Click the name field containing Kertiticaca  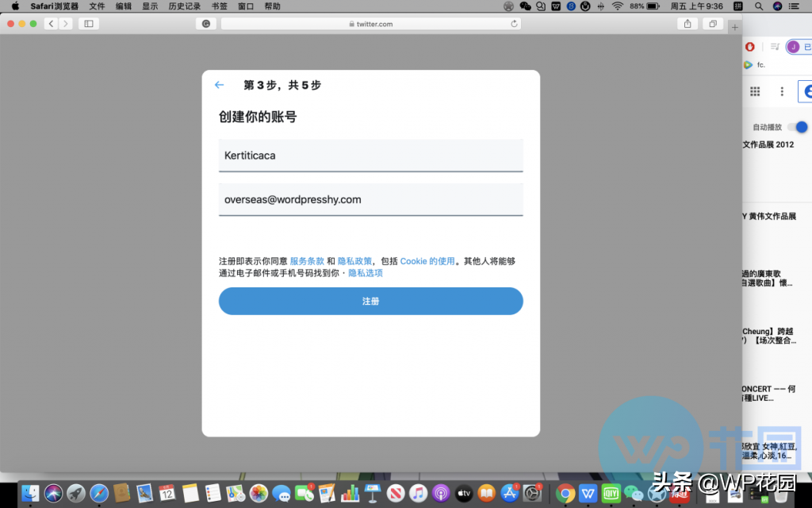[x=371, y=156]
